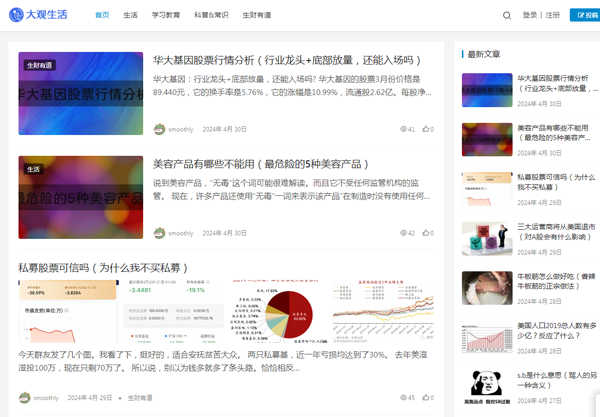Open sidebar link 美国人口2019总人数有多少亿
600x417 pixels.
(557, 331)
